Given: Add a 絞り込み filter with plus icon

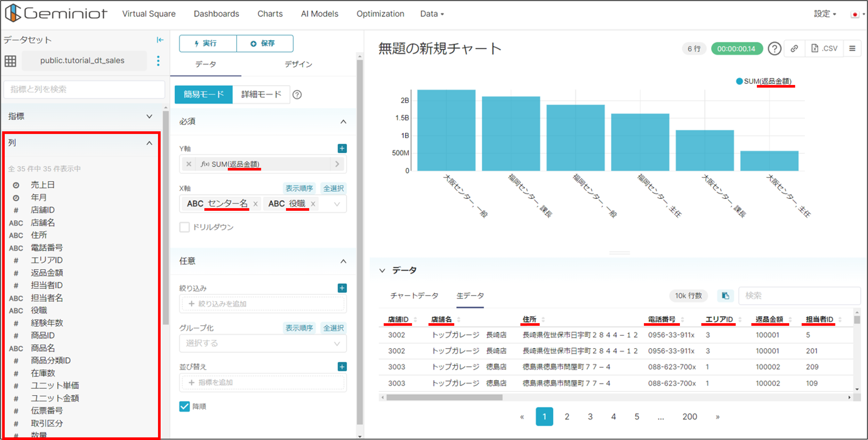Looking at the screenshot, I should click(x=342, y=288).
